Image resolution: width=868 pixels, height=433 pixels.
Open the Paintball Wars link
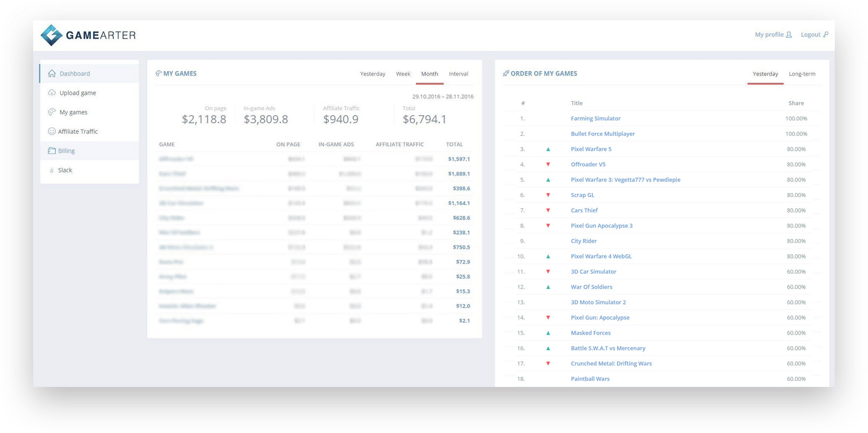590,379
